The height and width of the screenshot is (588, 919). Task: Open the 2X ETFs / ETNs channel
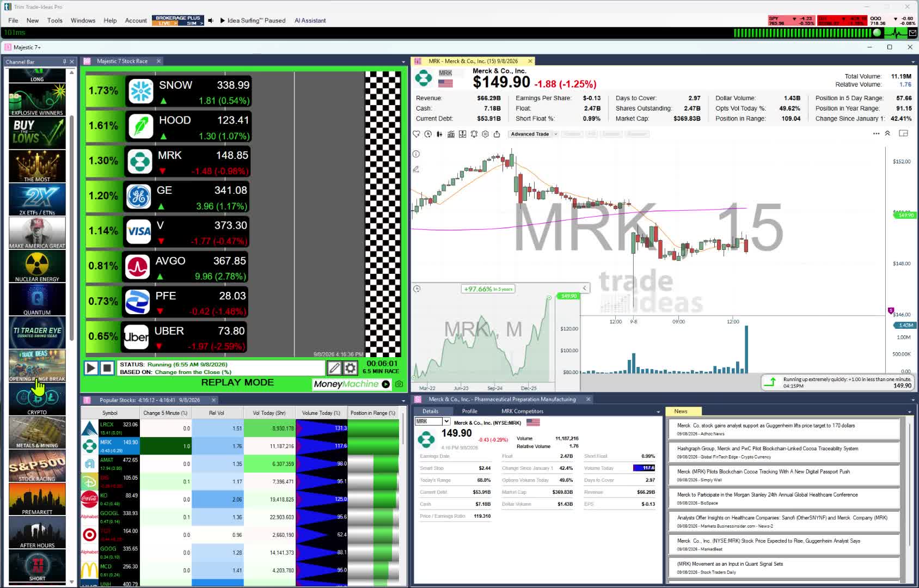coord(37,200)
